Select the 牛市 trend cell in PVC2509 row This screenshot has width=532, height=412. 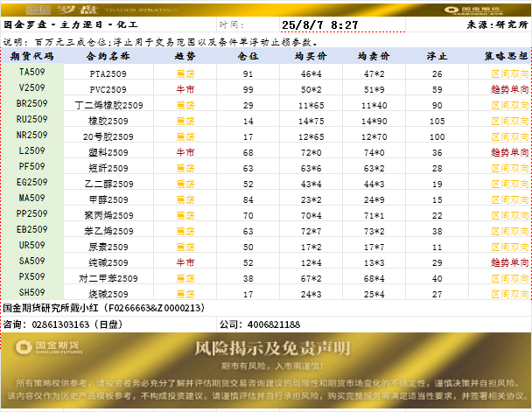click(185, 89)
